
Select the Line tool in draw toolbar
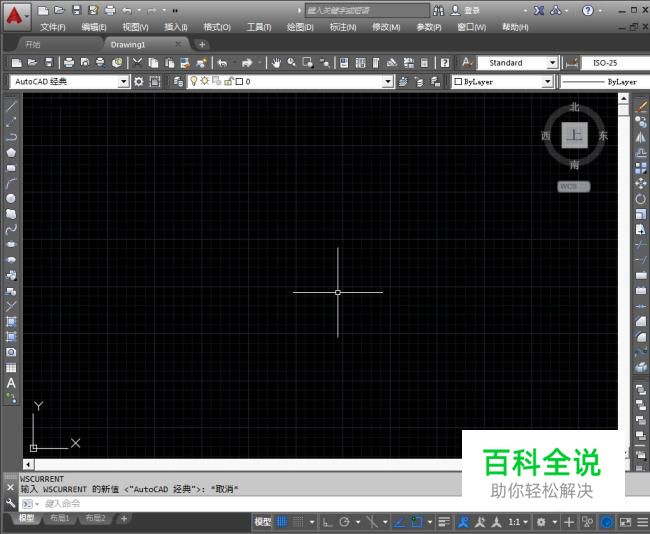tap(11, 106)
